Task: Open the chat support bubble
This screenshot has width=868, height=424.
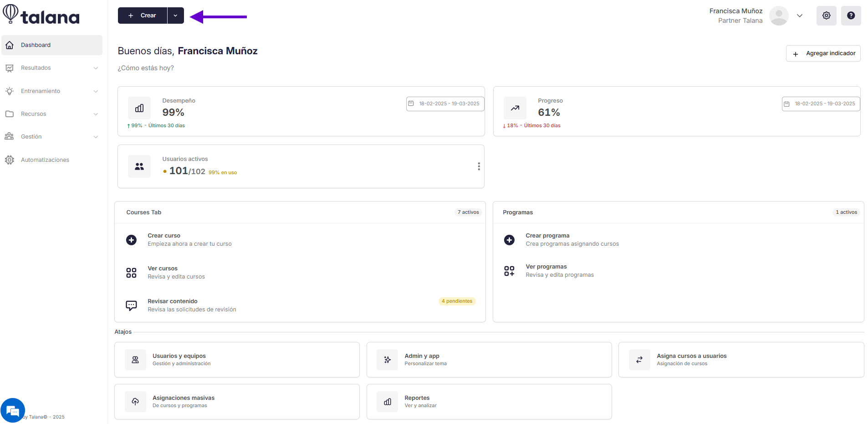Action: pyautogui.click(x=13, y=411)
